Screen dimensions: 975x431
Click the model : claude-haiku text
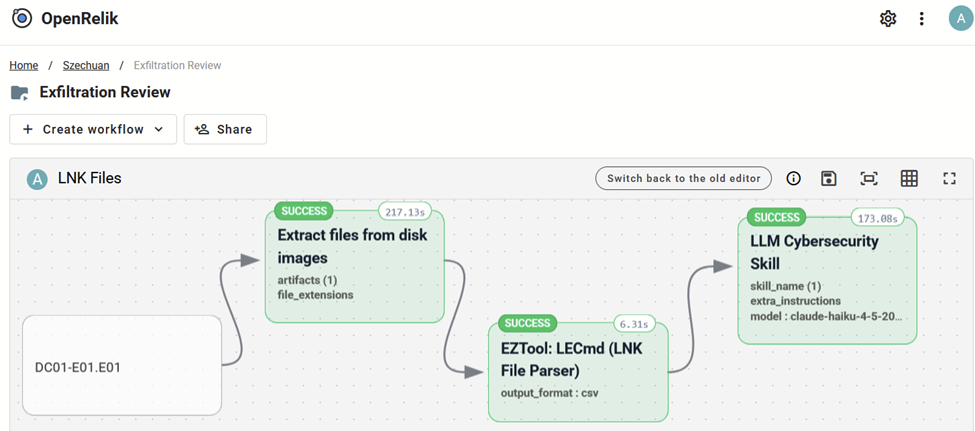[x=826, y=316]
